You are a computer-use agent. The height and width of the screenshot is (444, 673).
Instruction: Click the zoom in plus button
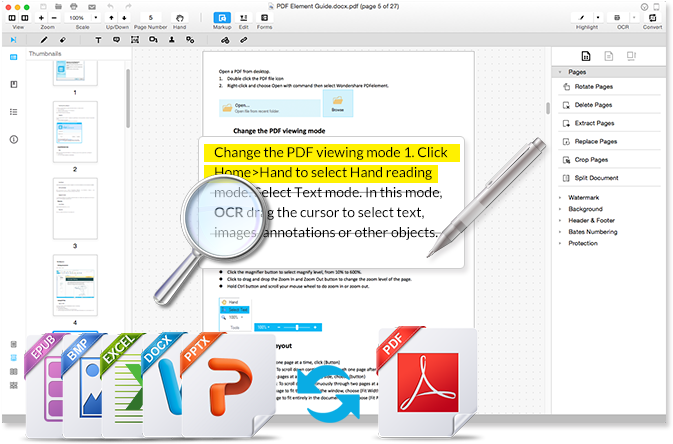[x=41, y=18]
